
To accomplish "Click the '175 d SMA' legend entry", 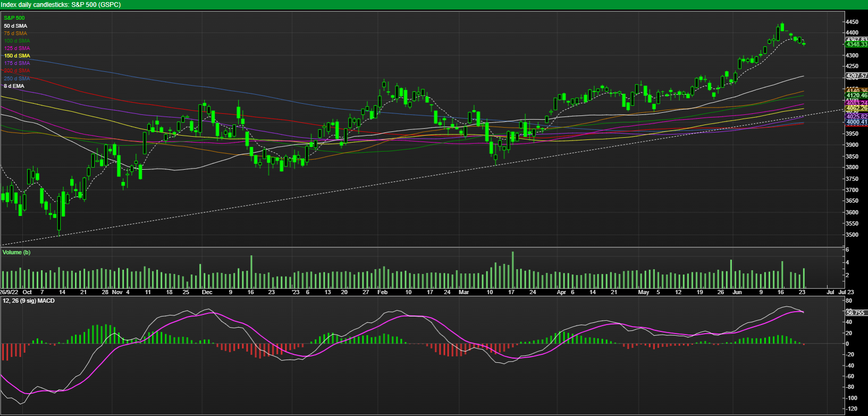I will [x=17, y=63].
